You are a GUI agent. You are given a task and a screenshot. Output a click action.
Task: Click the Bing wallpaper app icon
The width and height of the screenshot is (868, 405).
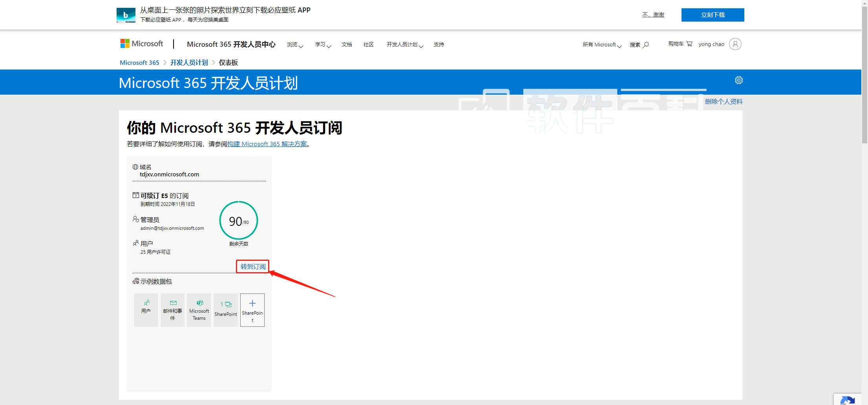(x=126, y=15)
